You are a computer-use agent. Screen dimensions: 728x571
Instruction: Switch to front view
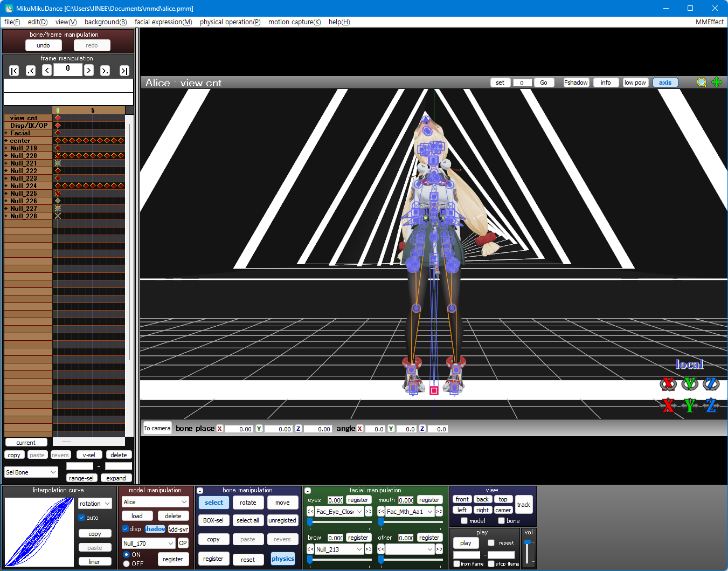[x=462, y=499]
